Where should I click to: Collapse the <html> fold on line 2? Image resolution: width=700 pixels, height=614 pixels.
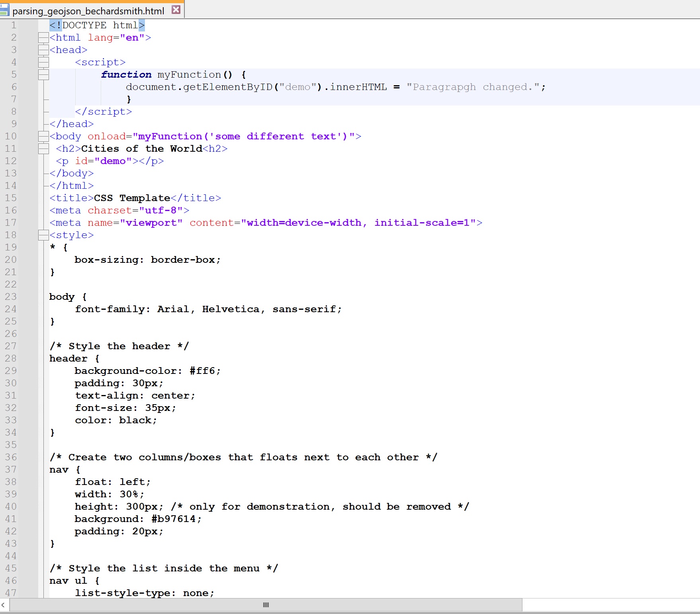[44, 37]
